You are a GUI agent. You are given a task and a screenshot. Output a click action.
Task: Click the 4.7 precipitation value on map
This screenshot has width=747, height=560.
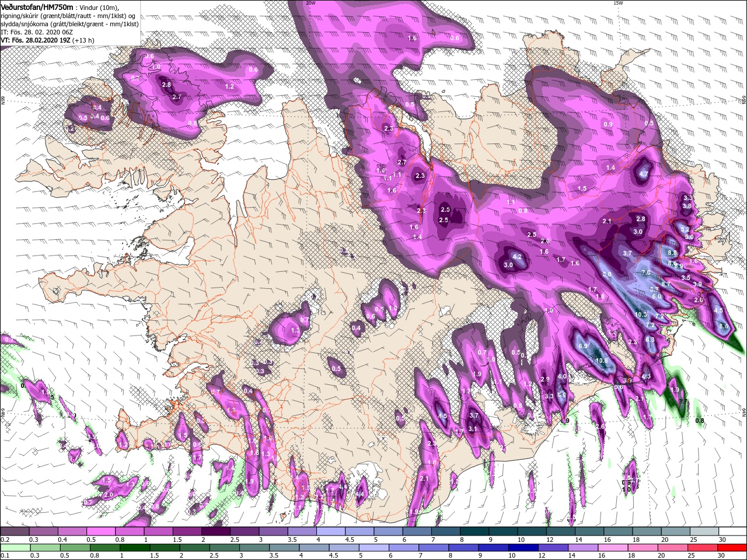click(644, 174)
